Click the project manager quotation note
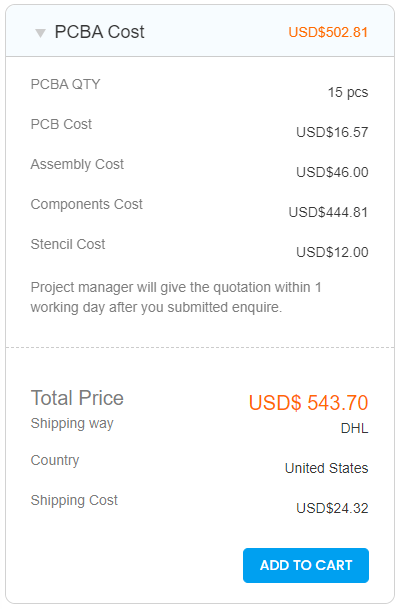 click(176, 297)
